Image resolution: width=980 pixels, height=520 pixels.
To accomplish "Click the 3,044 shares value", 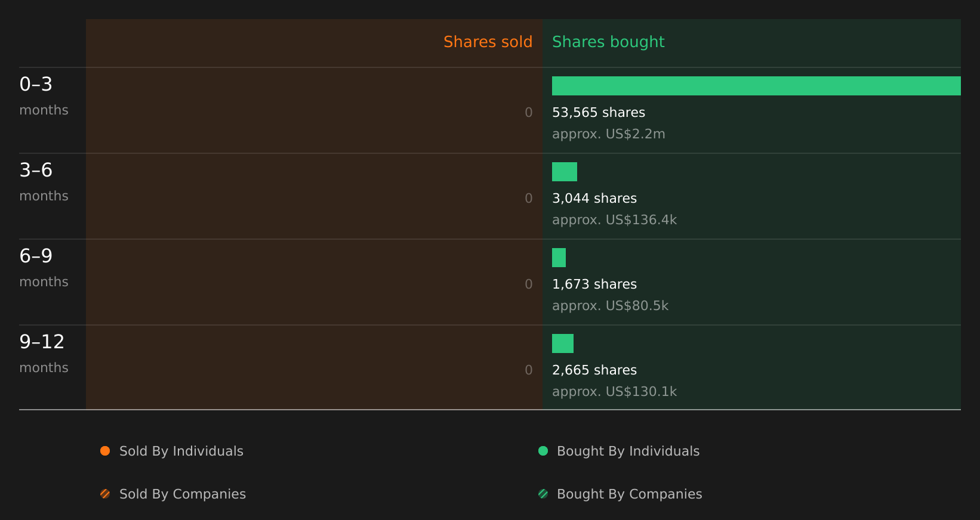I will pos(594,199).
